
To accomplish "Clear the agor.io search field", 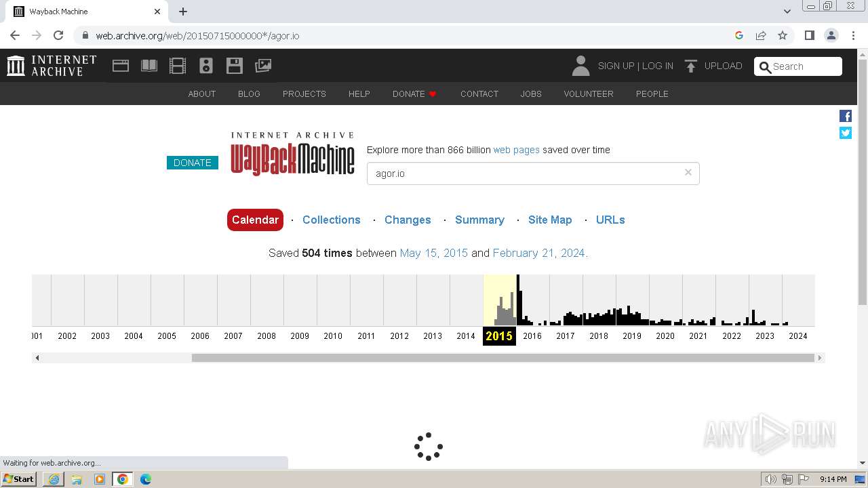I will [688, 172].
